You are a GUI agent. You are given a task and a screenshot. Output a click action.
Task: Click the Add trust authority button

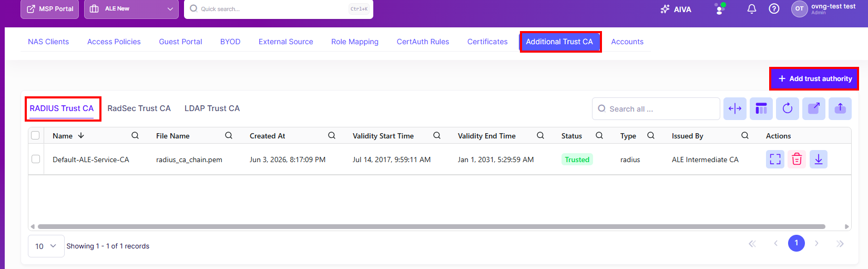(x=815, y=78)
